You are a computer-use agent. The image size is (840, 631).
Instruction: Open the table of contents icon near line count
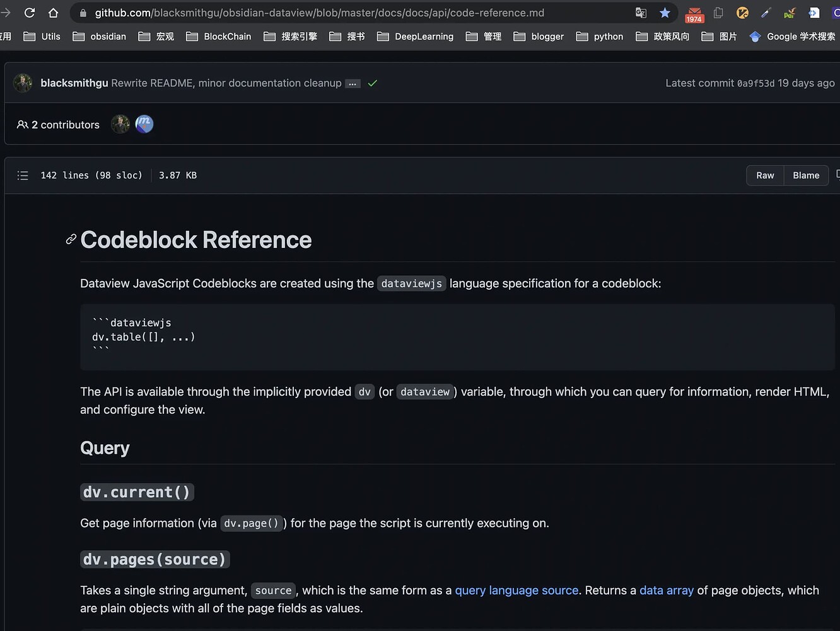click(23, 175)
